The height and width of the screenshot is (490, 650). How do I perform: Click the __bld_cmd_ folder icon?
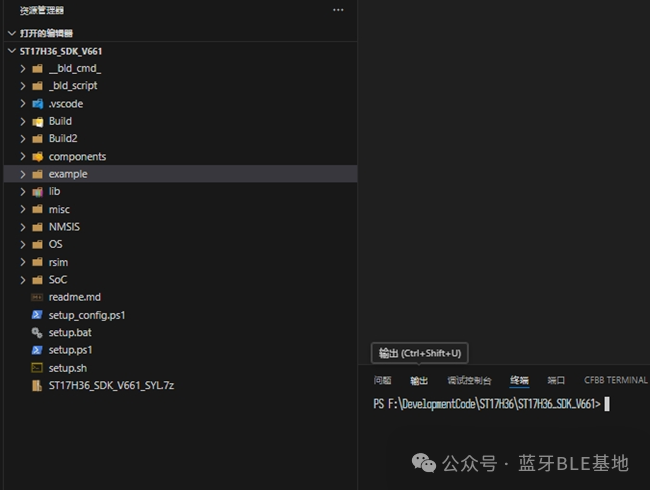point(37,68)
